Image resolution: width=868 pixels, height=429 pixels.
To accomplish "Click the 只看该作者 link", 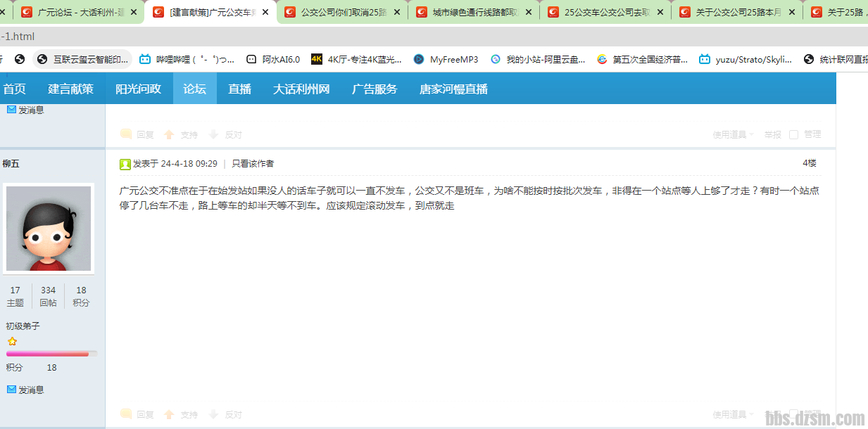I will (x=253, y=164).
